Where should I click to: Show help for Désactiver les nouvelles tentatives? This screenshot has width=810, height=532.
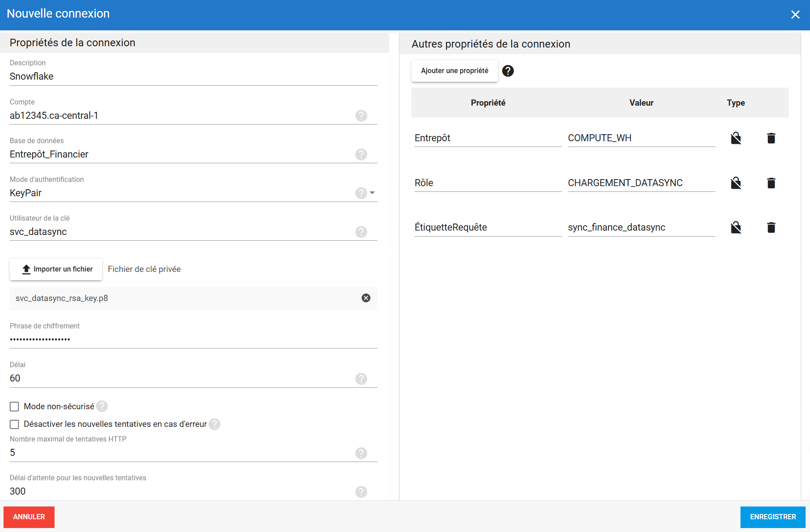point(215,424)
